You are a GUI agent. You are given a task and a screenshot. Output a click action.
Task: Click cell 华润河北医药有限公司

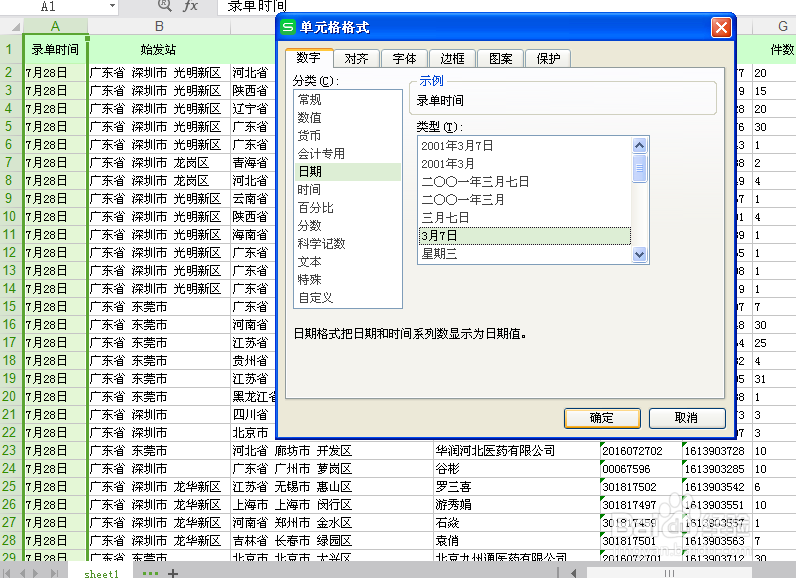[x=516, y=451]
